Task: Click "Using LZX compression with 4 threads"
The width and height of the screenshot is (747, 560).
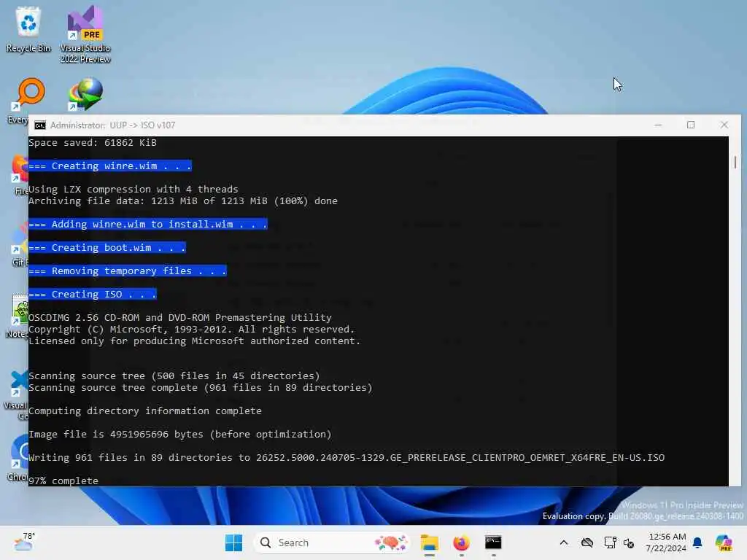Action: point(133,189)
